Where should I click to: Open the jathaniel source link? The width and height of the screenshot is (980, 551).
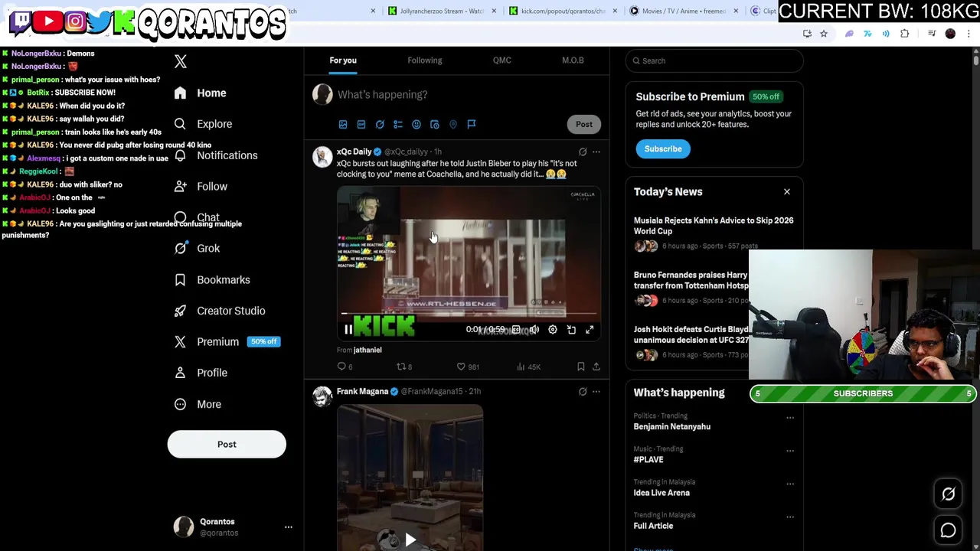click(x=367, y=350)
